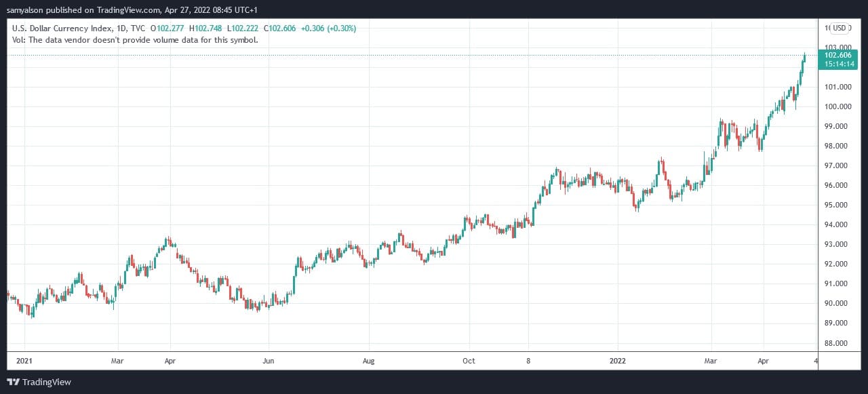Click the TradingView brand name text
The image size is (868, 394).
point(47,382)
